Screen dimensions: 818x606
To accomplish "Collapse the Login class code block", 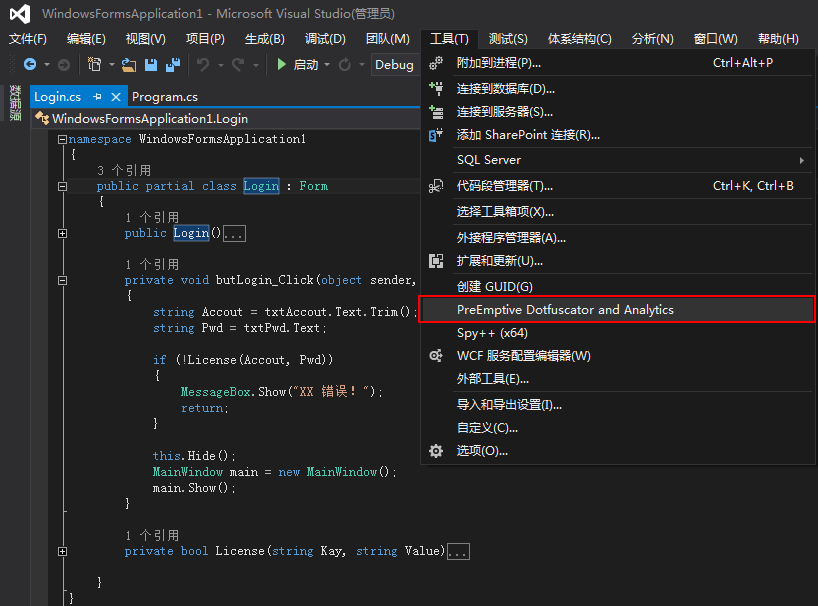I will pos(63,186).
